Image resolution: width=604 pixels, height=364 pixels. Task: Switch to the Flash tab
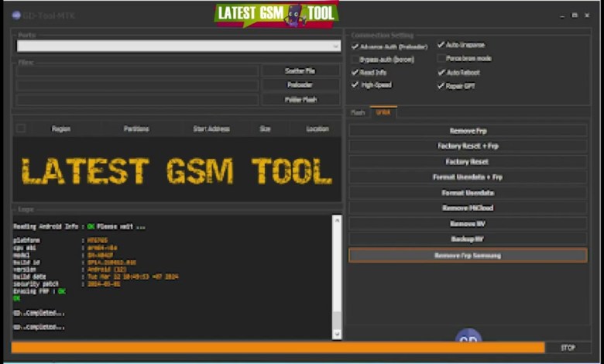(x=358, y=113)
